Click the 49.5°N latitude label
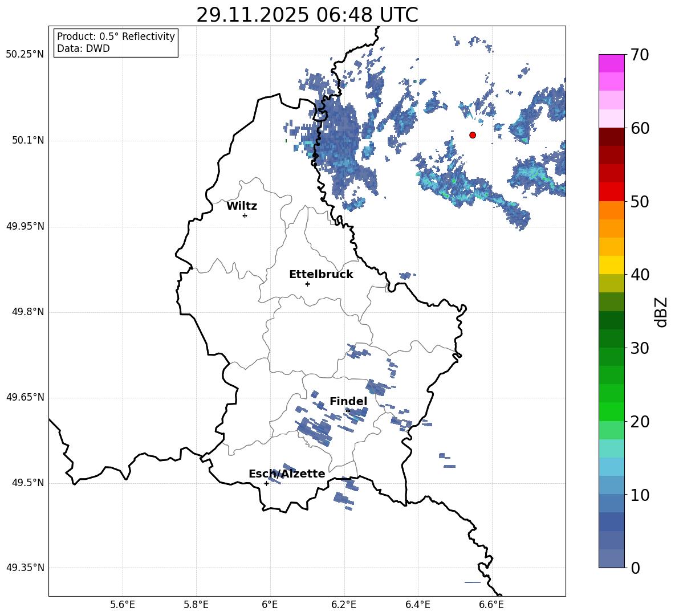 [x=28, y=483]
